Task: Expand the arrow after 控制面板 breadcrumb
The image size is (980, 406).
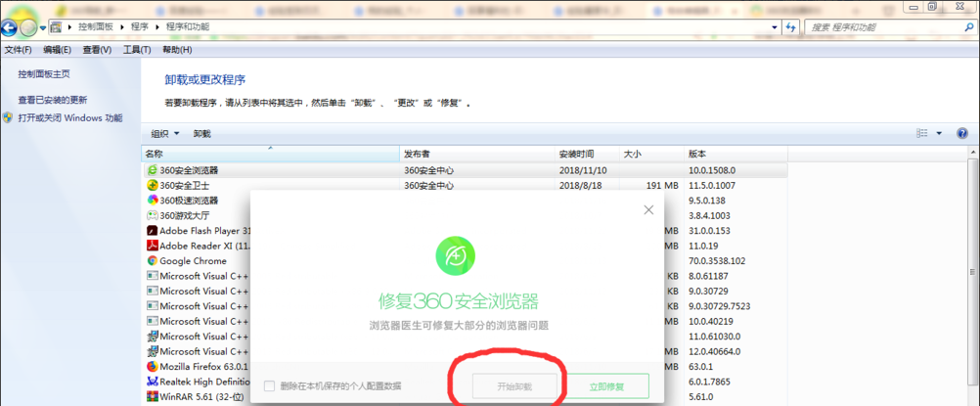Action: [x=124, y=27]
